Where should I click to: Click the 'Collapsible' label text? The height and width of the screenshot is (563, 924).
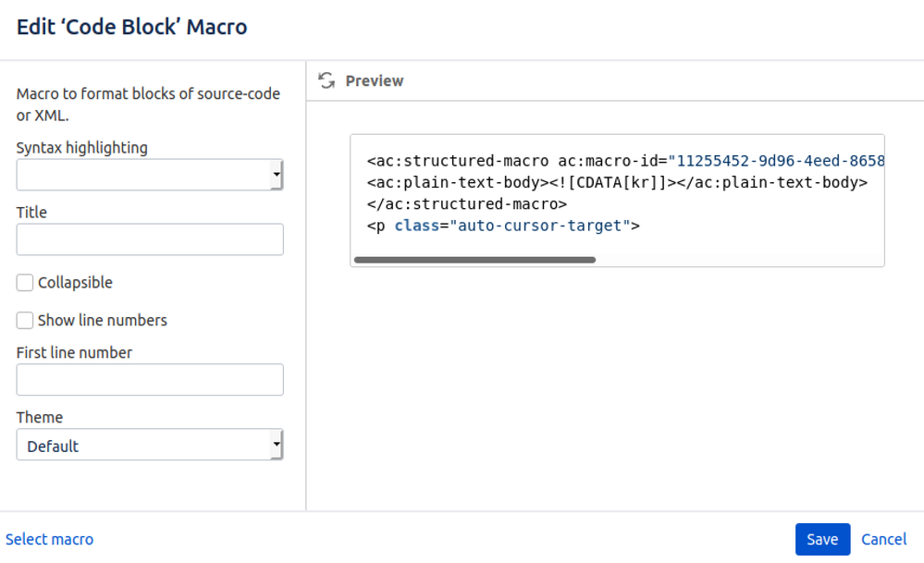(75, 283)
